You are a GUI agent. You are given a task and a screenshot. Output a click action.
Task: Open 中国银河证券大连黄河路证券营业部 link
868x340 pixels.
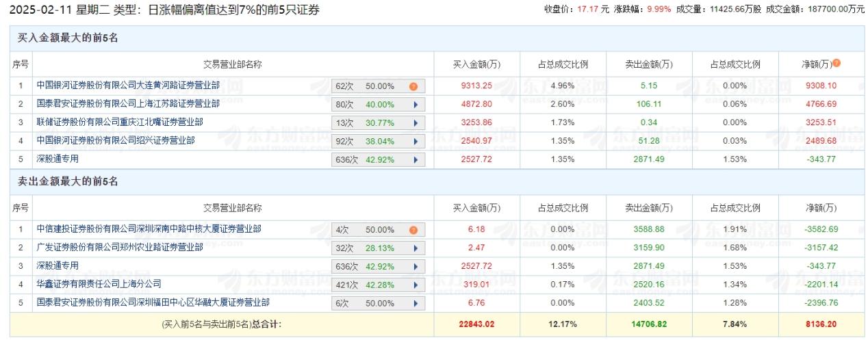[x=128, y=86]
